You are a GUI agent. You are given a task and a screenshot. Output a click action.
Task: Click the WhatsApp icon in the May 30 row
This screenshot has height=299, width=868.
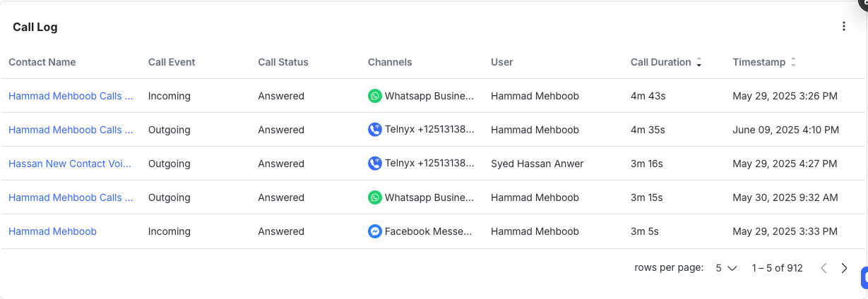coord(374,197)
